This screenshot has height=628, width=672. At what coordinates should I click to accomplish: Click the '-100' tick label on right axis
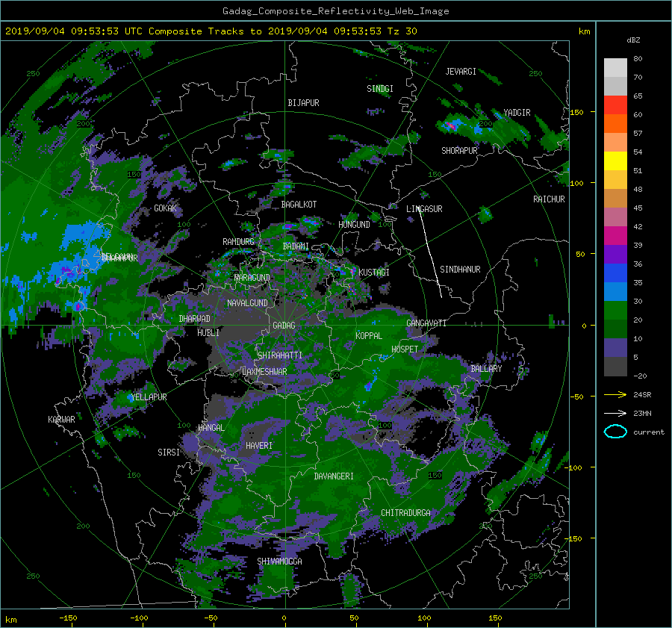(575, 467)
